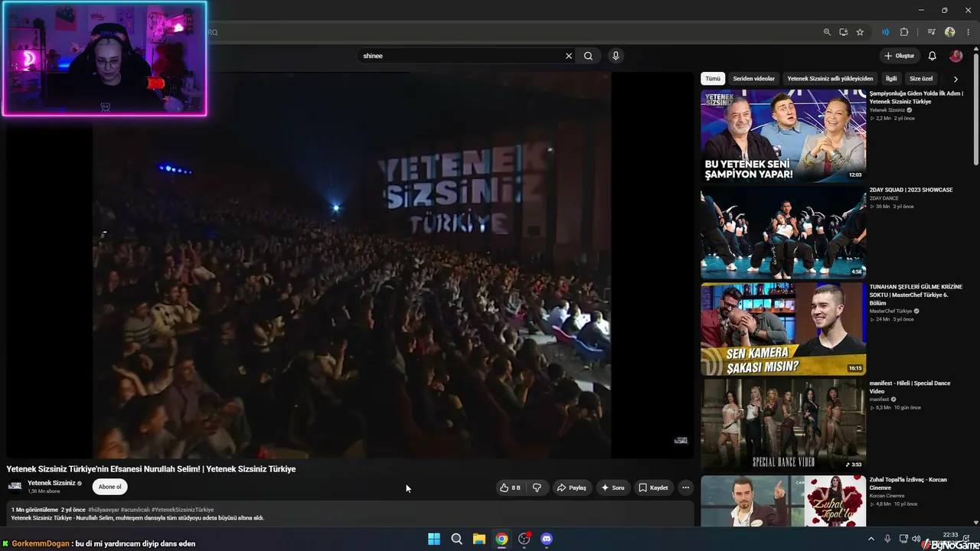Click the page's vertical scrollbar
Image resolution: width=980 pixels, height=551 pixels.
[x=975, y=107]
